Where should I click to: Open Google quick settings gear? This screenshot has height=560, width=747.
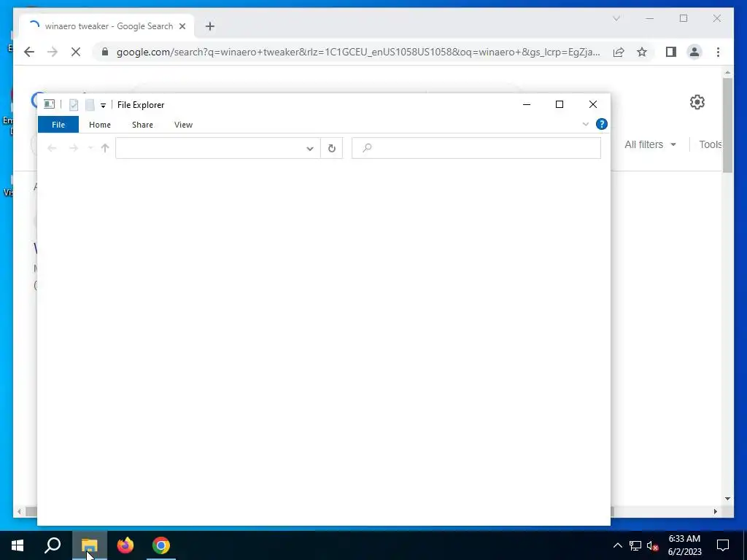tap(697, 102)
